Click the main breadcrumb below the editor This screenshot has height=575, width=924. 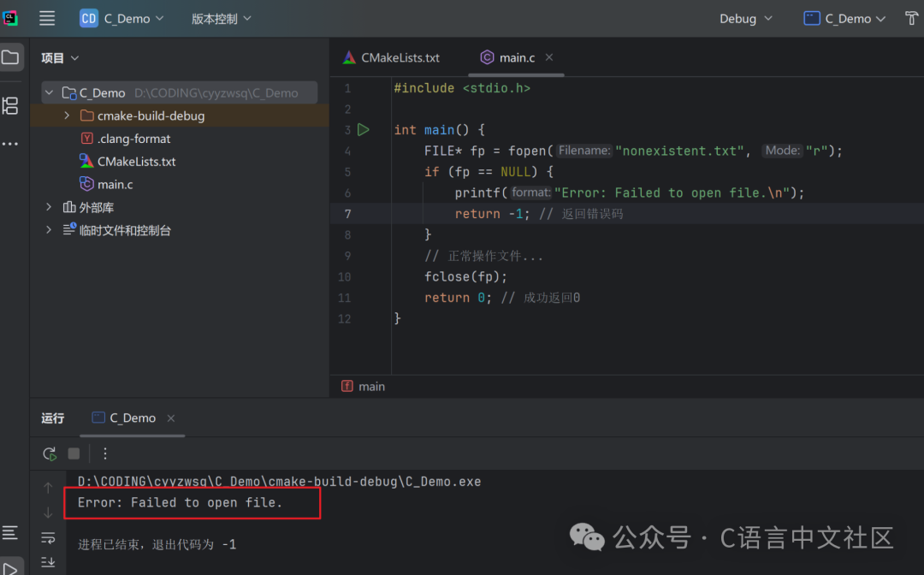(x=364, y=387)
